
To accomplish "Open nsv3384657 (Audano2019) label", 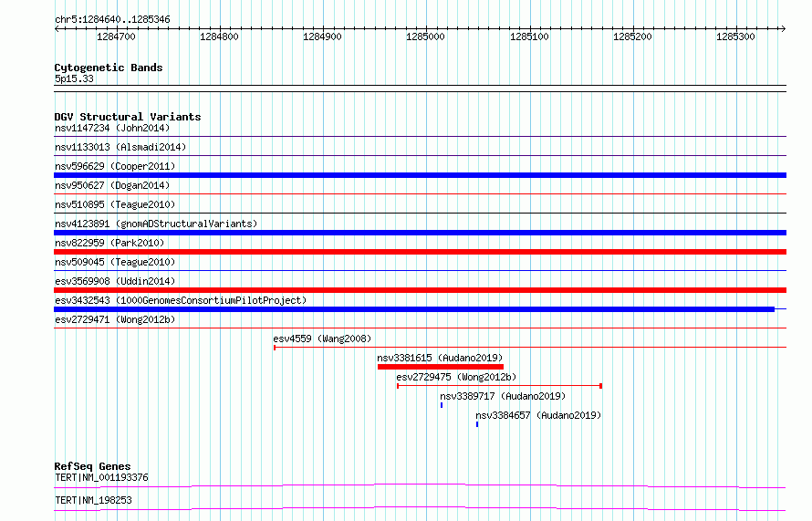I will 538,415.
